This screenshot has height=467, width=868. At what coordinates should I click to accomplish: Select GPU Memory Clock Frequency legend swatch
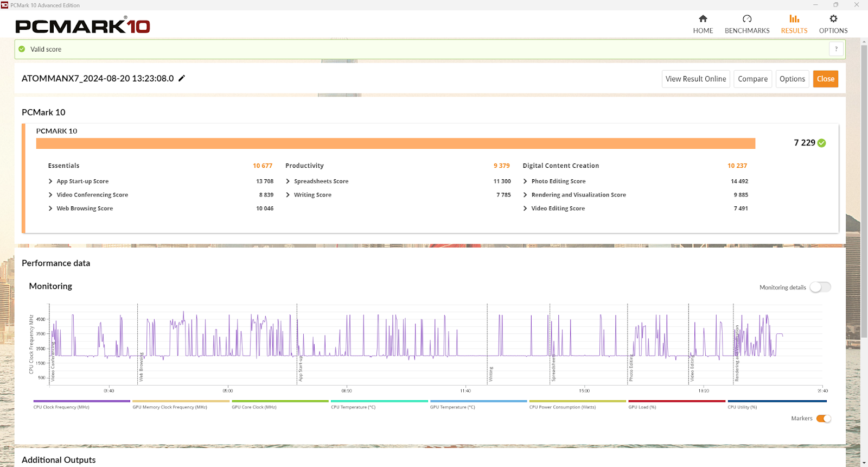(x=181, y=401)
